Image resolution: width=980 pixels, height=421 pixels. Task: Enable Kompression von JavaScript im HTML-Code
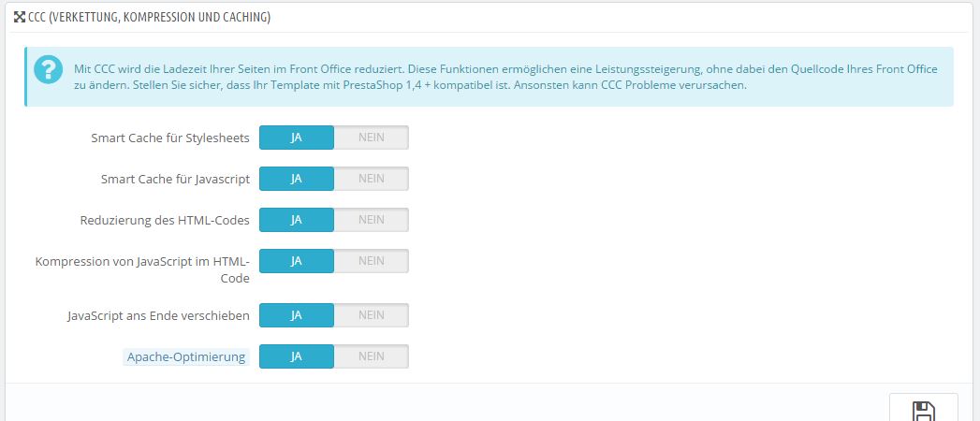[x=296, y=261]
